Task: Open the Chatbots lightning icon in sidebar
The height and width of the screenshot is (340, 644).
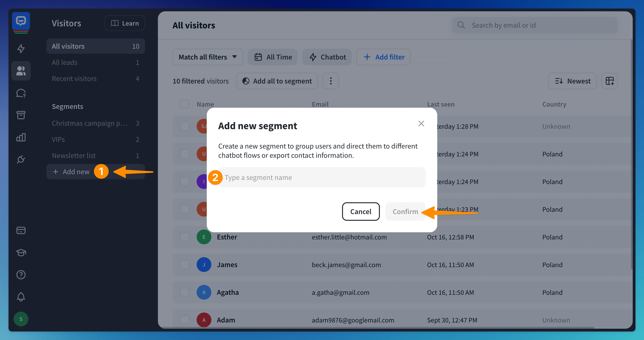Action: [x=21, y=48]
